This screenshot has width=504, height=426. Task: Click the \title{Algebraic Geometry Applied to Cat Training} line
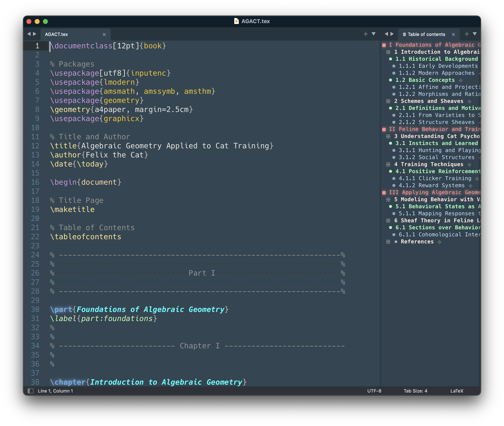pos(162,146)
